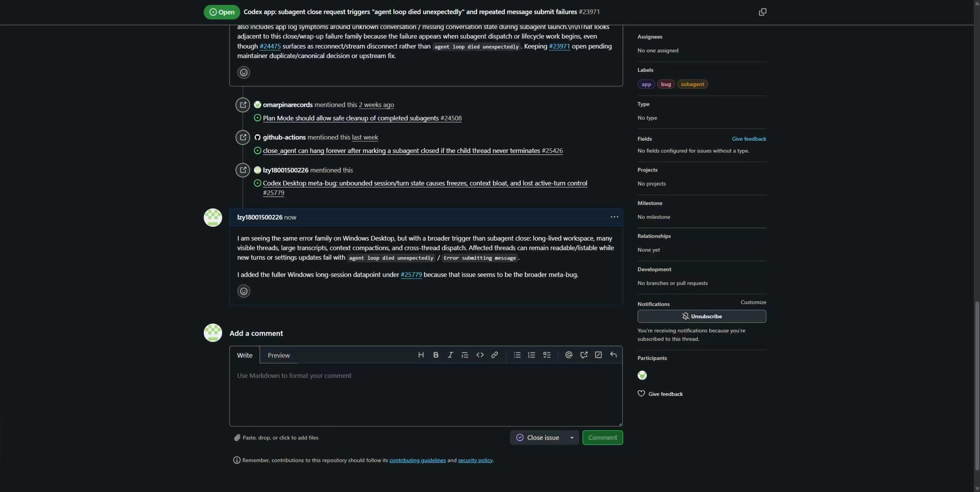Add a link via the link icon
The height and width of the screenshot is (492, 980).
[494, 355]
